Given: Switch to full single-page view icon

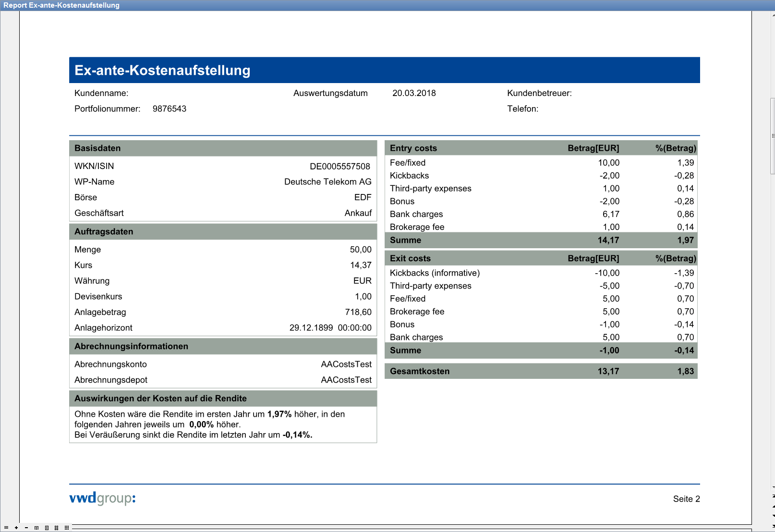Looking at the screenshot, I should [47, 527].
